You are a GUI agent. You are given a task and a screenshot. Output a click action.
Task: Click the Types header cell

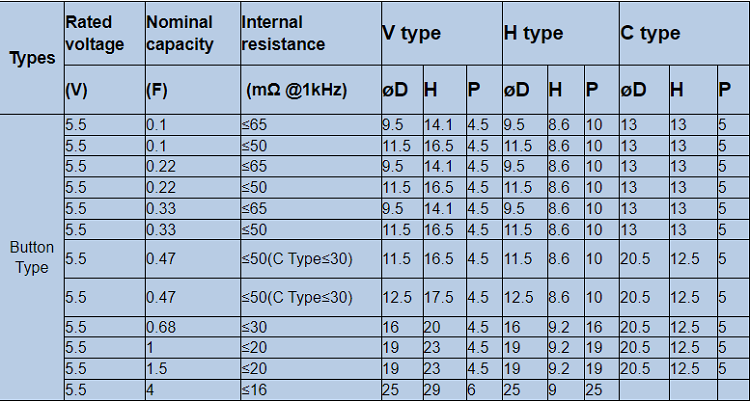coord(32,58)
